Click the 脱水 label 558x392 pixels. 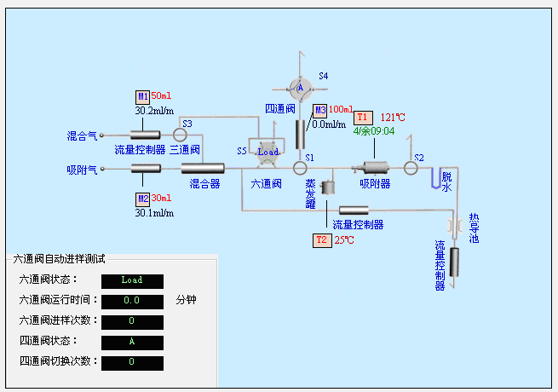pos(446,182)
